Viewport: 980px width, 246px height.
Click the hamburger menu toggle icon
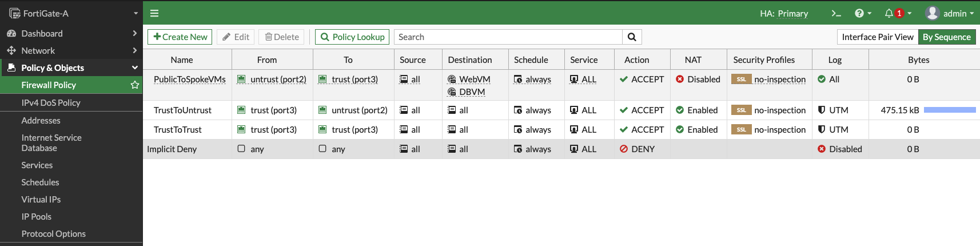pos(154,13)
